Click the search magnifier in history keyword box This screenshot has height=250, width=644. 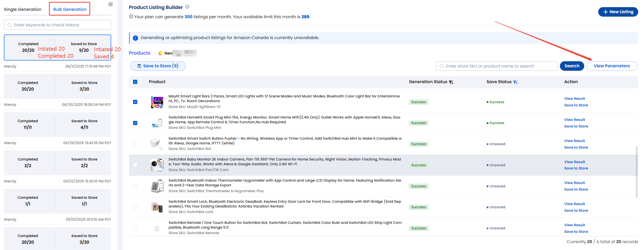tap(10, 25)
